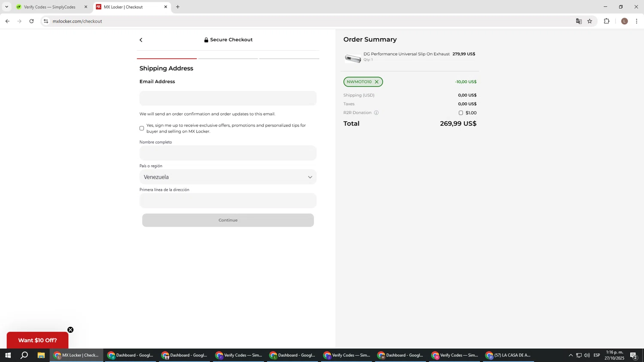Focus the Nombre completo field

point(228,153)
